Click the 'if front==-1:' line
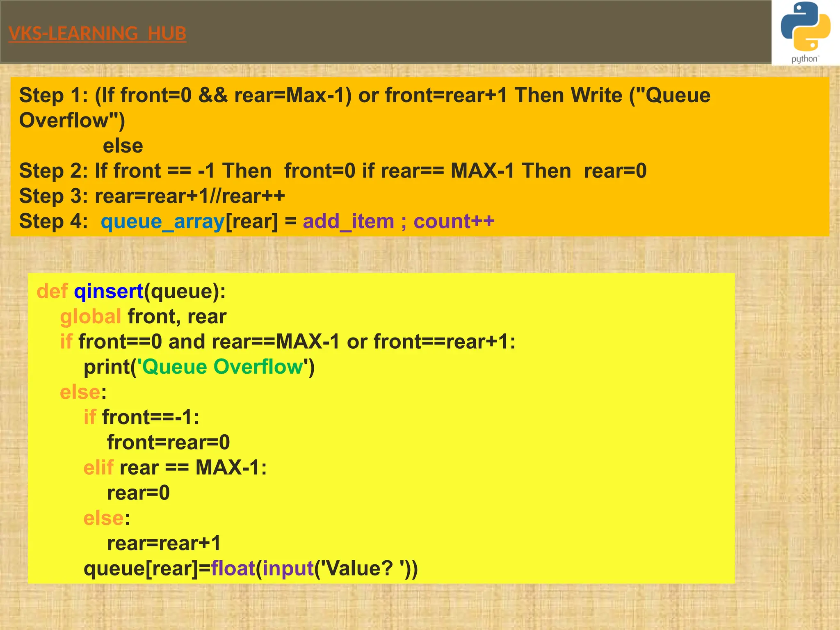This screenshot has height=630, width=840. [x=141, y=417]
